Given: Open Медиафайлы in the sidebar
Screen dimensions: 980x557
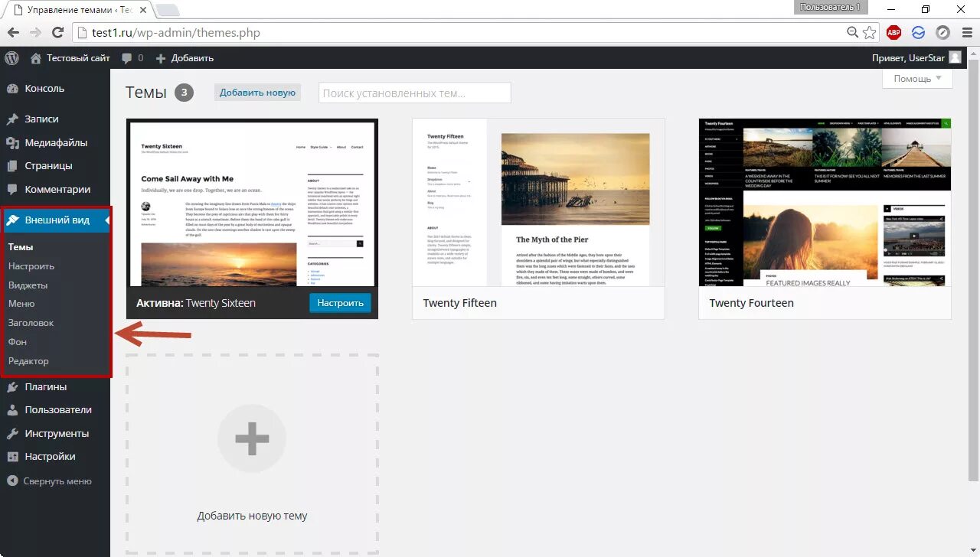Looking at the screenshot, I should point(55,143).
